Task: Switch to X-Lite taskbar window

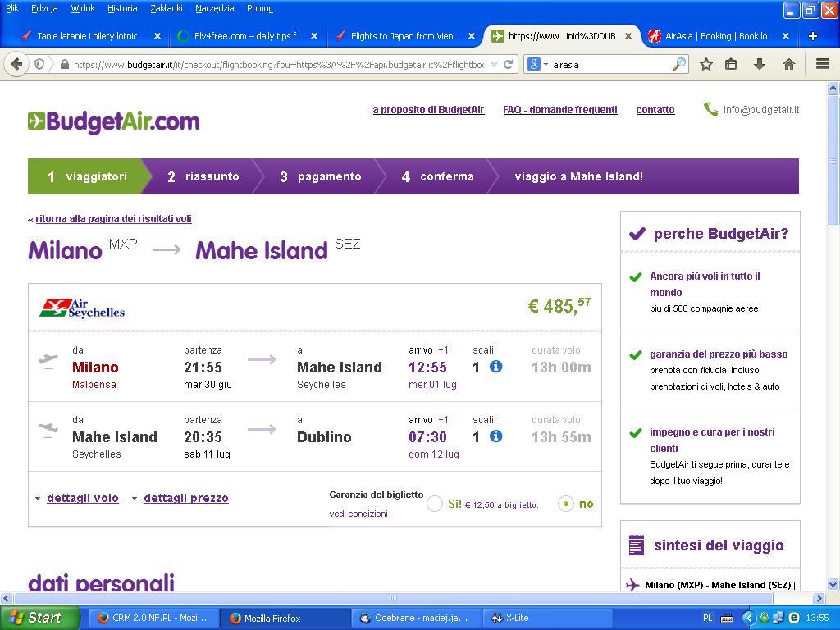Action: point(548,618)
